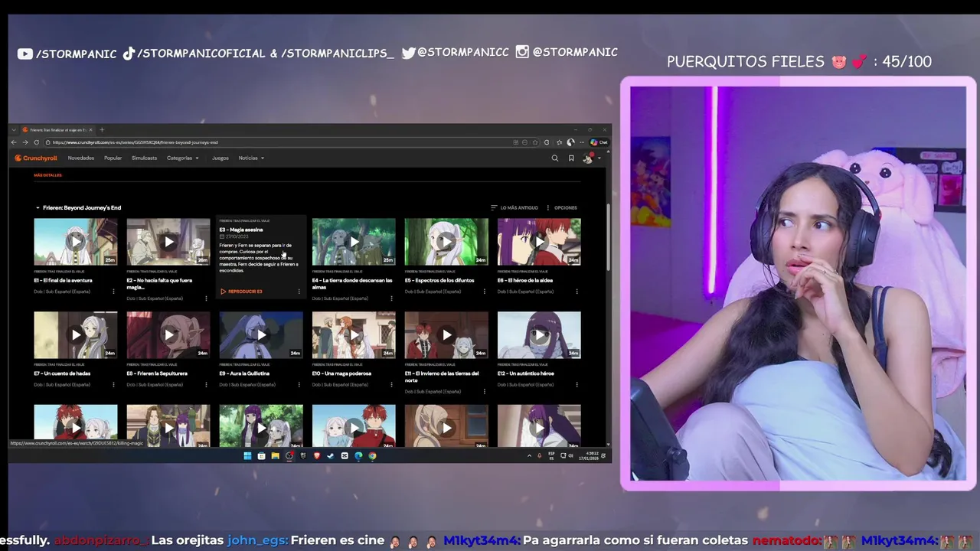The height and width of the screenshot is (551, 980).
Task: Open E4 – La tierra donde descansan las almas title
Action: tap(351, 283)
